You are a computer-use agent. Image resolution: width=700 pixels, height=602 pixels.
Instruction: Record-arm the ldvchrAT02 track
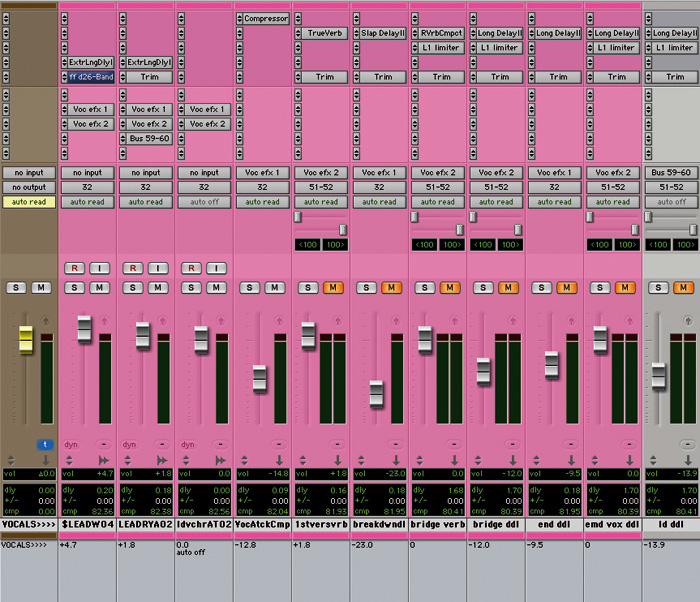pos(189,268)
